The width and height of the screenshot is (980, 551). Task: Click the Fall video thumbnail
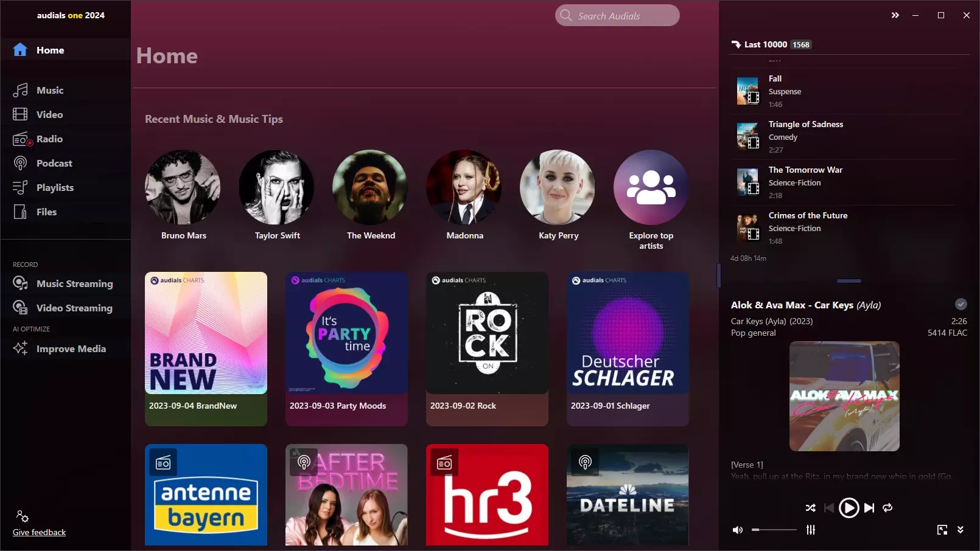pyautogui.click(x=747, y=91)
